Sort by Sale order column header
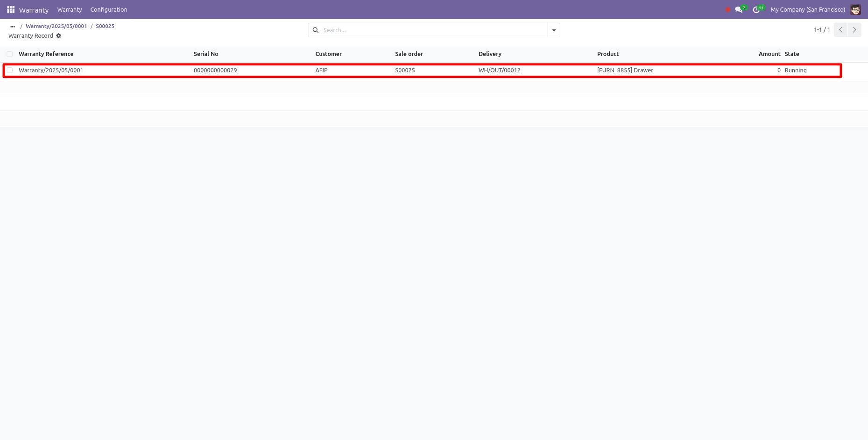Image resolution: width=868 pixels, height=440 pixels. point(409,54)
